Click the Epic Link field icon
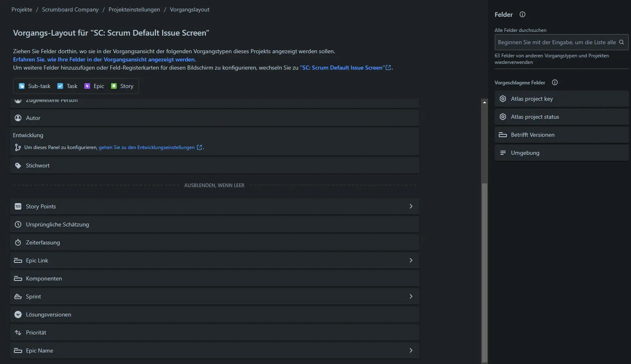 (x=18, y=260)
